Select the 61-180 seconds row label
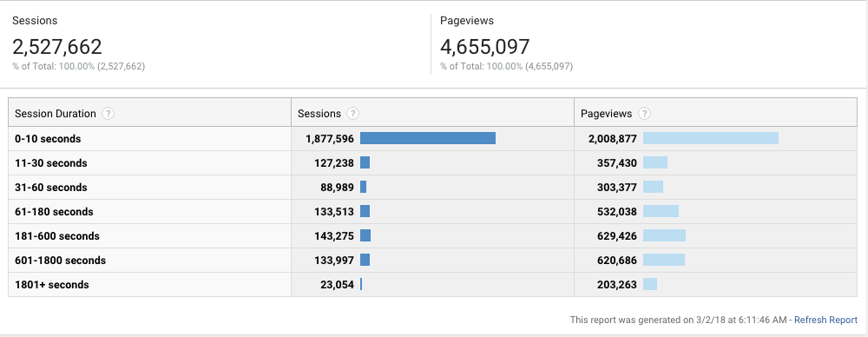 (54, 212)
